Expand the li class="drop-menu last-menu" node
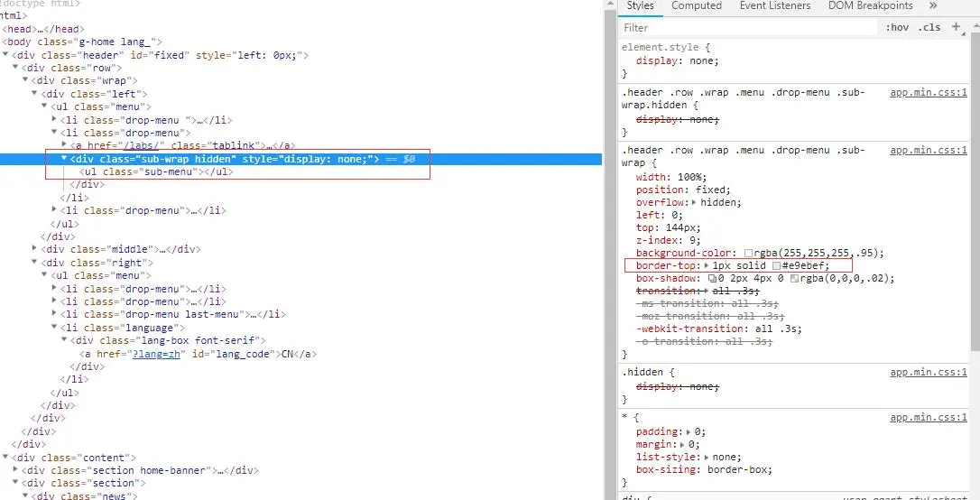The width and height of the screenshot is (980, 500). tap(54, 314)
